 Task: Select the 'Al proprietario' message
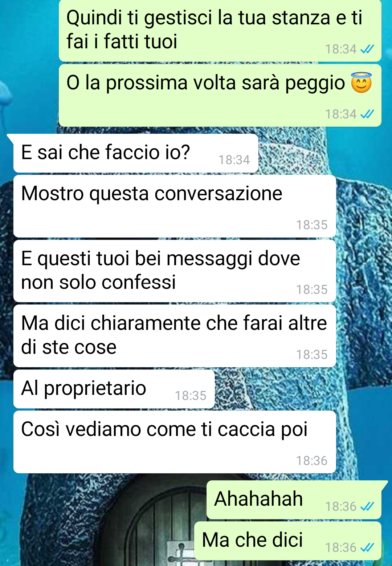coord(114,389)
